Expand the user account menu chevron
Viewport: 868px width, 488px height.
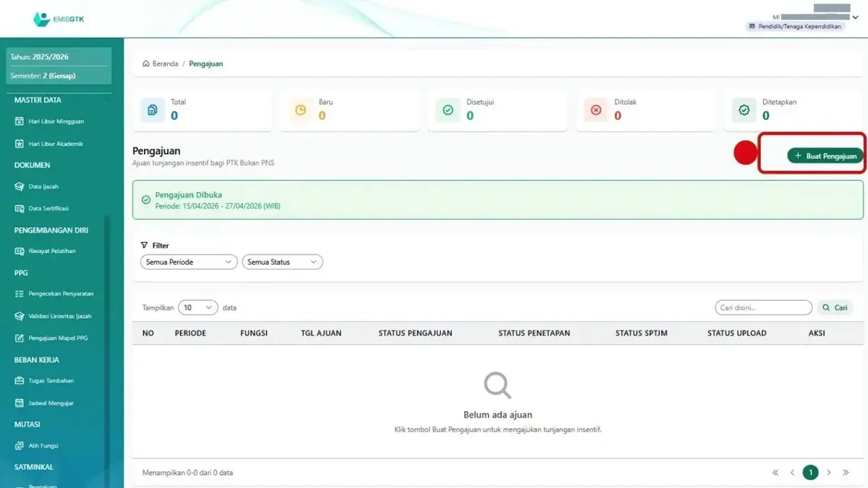point(856,17)
